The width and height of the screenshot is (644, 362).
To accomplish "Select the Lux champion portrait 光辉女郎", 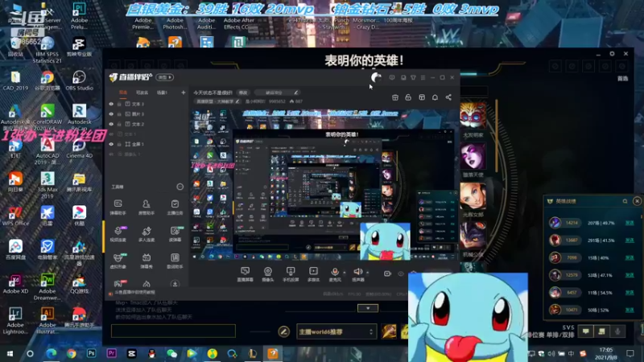I will (x=473, y=196).
